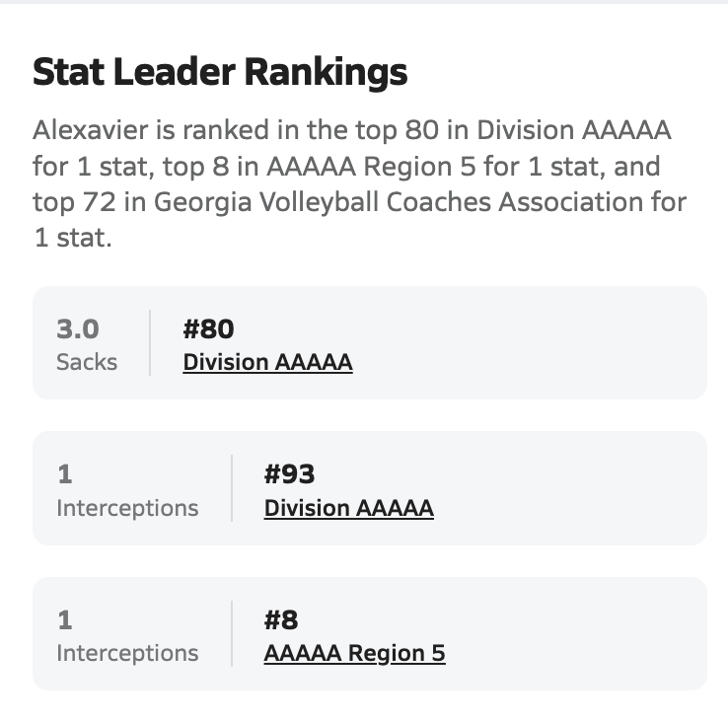Viewport: 728px width, 722px height.
Task: Open Division AAAAA link under #80 rank
Action: [267, 362]
